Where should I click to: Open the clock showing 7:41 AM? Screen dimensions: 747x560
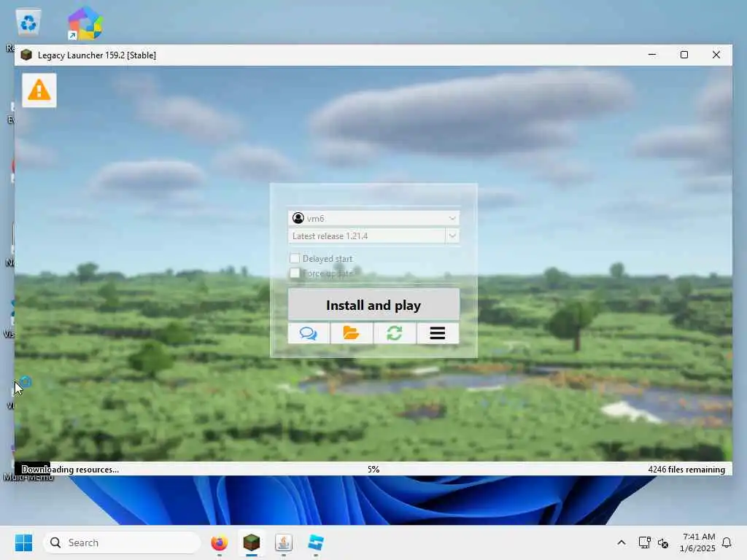pos(698,542)
